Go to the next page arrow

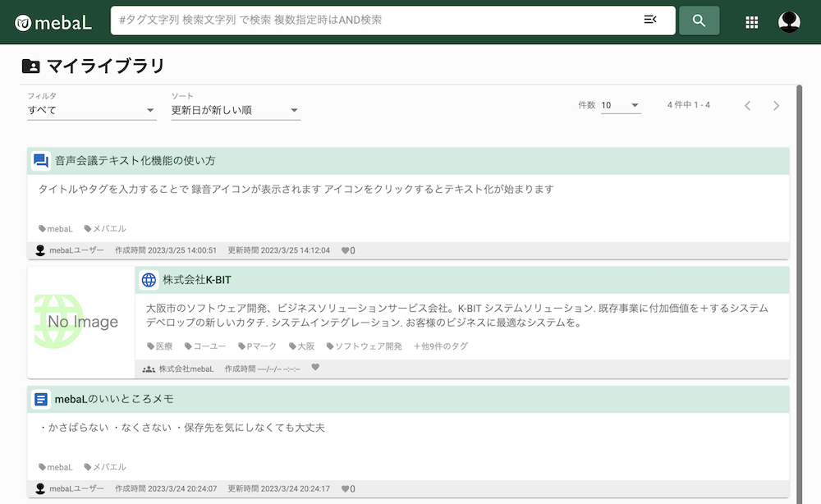pos(777,106)
